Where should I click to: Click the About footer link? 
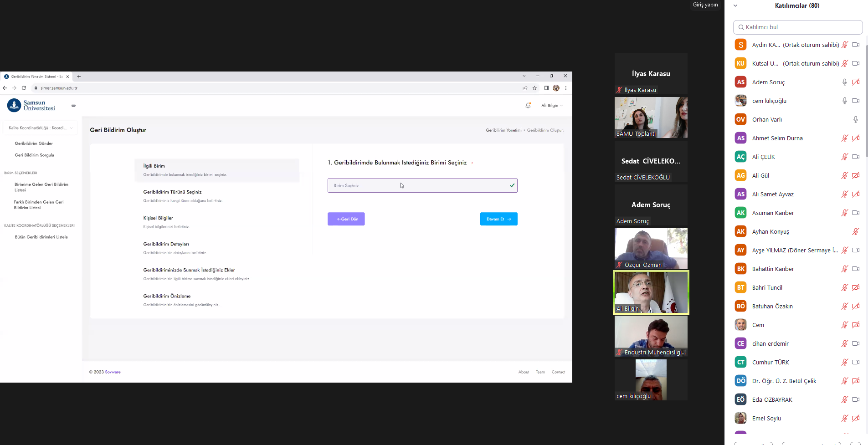[x=524, y=372]
